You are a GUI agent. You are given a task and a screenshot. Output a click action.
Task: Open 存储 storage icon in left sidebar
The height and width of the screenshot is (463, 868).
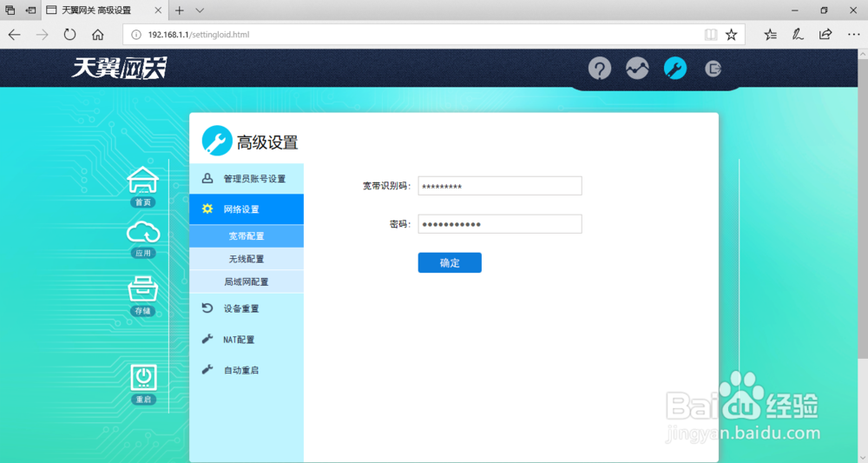(x=143, y=295)
